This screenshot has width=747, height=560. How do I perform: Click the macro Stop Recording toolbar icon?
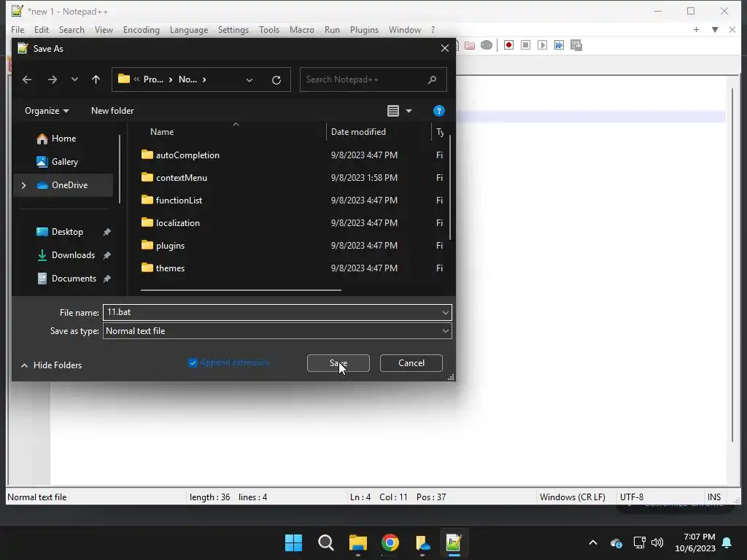click(525, 45)
